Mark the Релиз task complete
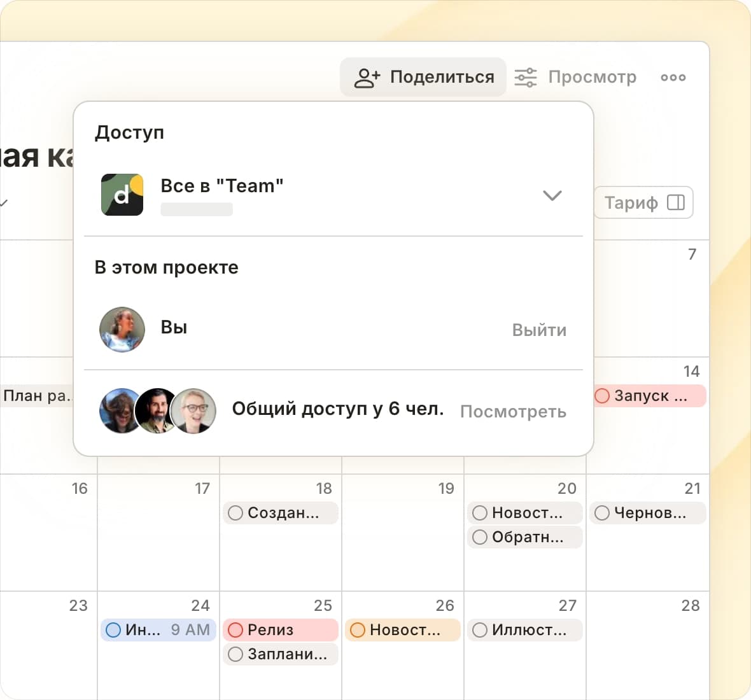This screenshot has width=751, height=700. tap(235, 630)
